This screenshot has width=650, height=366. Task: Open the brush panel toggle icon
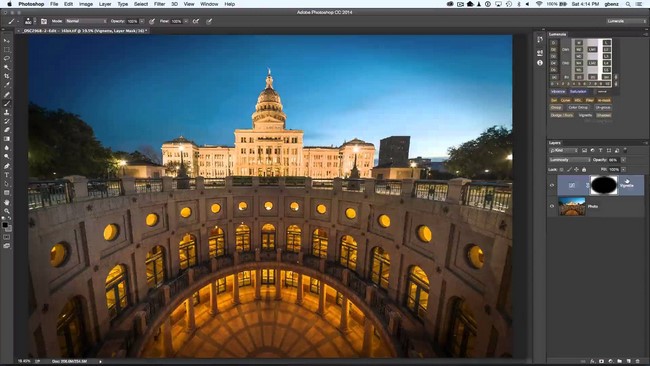[44, 21]
